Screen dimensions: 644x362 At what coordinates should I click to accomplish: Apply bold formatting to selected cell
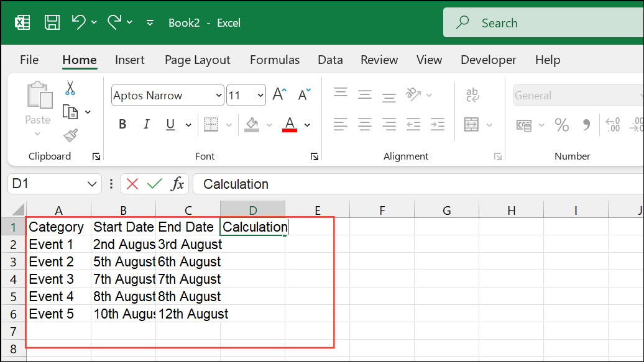click(x=122, y=124)
